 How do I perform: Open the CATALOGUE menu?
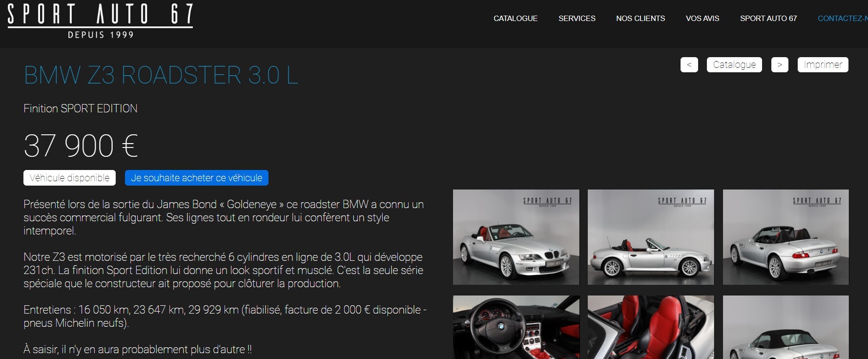tap(516, 19)
